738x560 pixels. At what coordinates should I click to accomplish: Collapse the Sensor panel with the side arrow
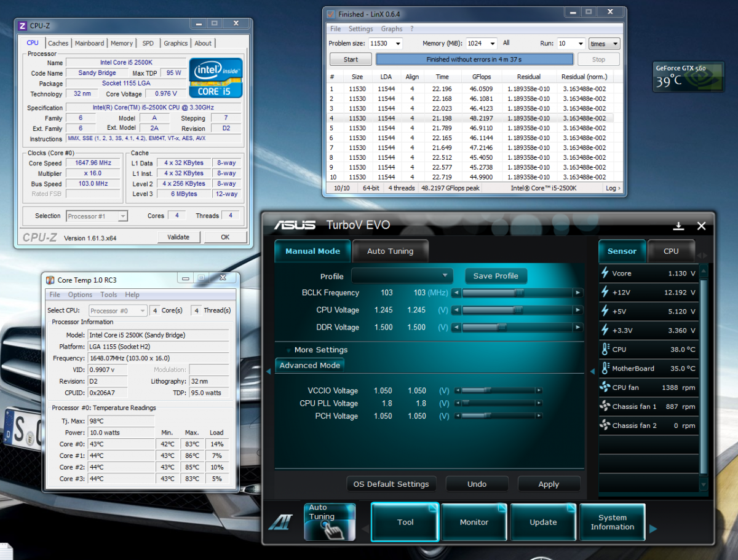pyautogui.click(x=592, y=371)
